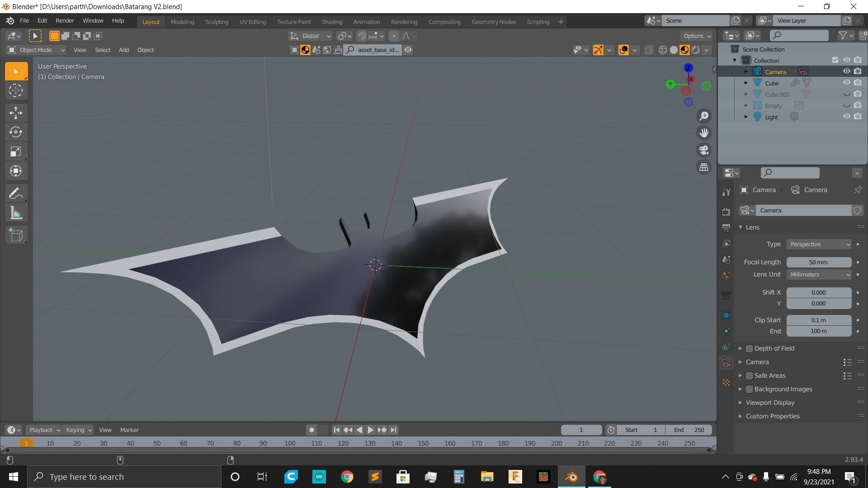This screenshot has width=868, height=488.
Task: Hide Camera object in viewport
Action: click(x=847, y=71)
